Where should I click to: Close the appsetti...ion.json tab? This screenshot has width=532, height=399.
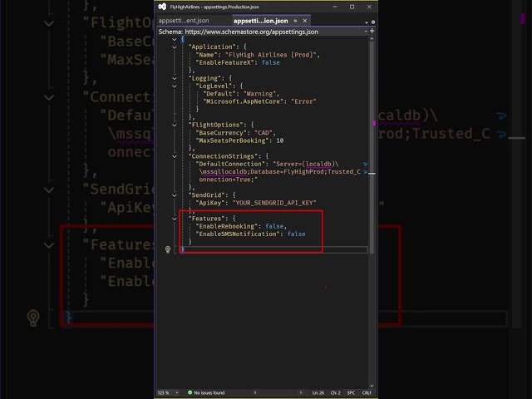[x=305, y=21]
